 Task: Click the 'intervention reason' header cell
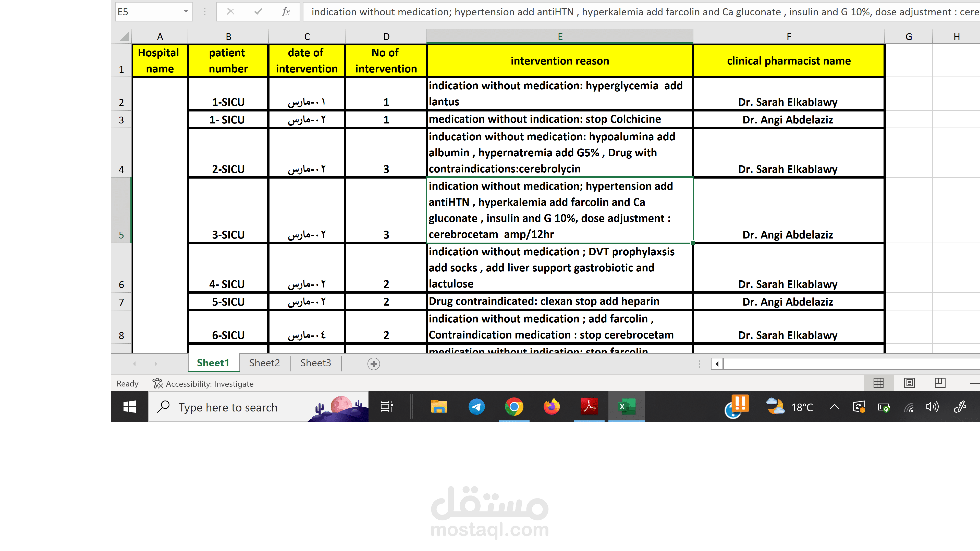560,61
